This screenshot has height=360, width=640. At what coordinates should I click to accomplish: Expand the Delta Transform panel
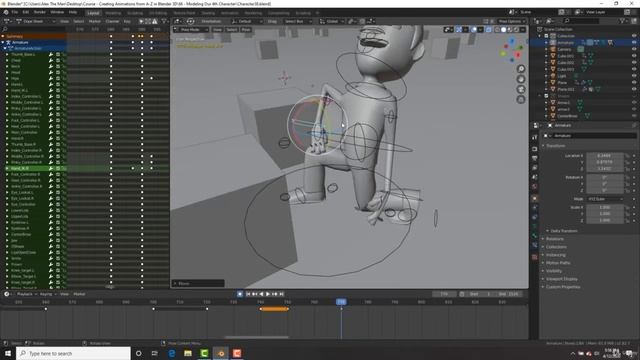(563, 231)
